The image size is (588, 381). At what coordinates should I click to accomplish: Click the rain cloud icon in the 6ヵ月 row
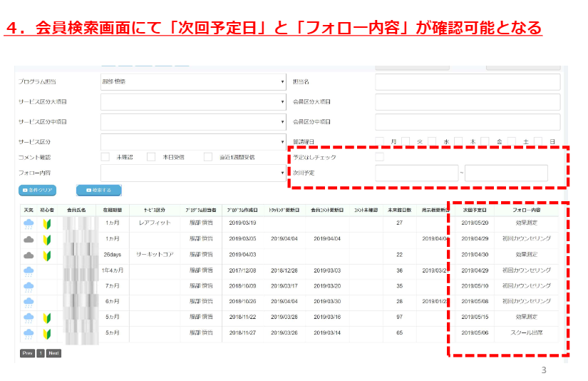(x=29, y=302)
